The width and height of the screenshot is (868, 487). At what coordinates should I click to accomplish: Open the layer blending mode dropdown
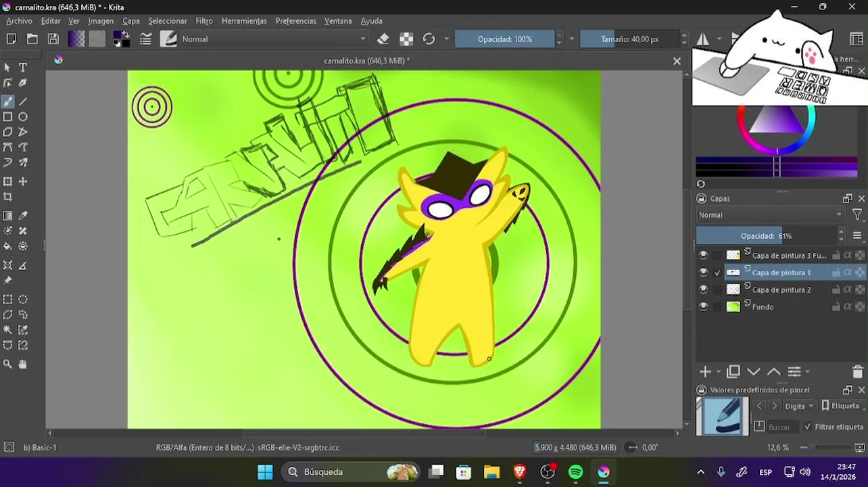coord(771,215)
